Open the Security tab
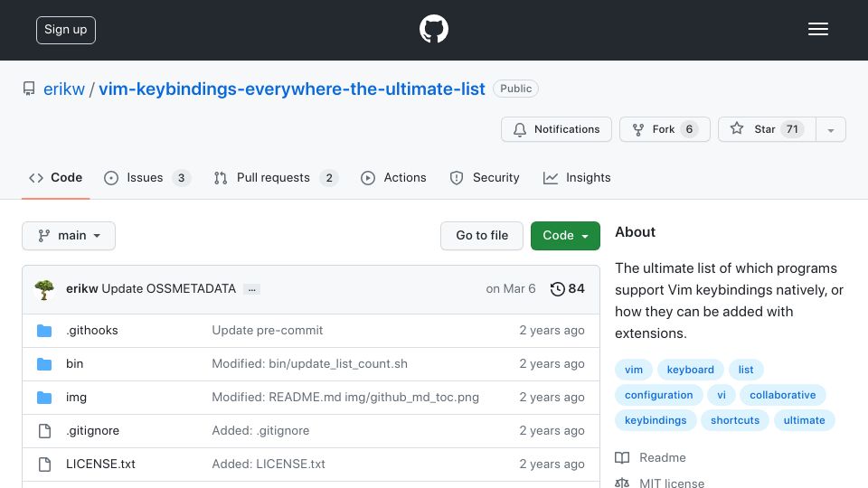The width and height of the screenshot is (868, 488). pyautogui.click(x=485, y=178)
